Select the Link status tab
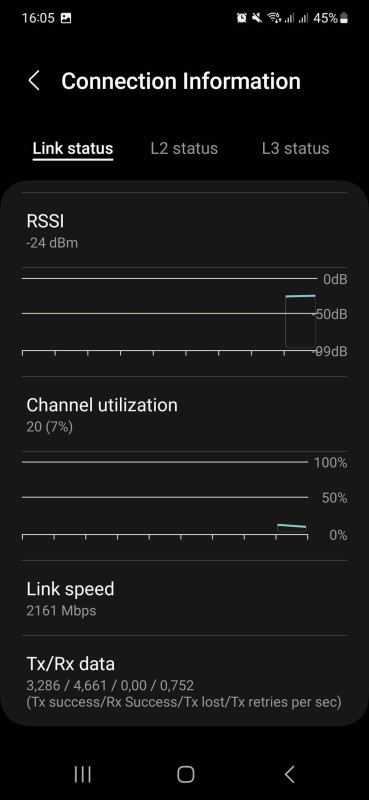The width and height of the screenshot is (369, 800). click(x=72, y=148)
